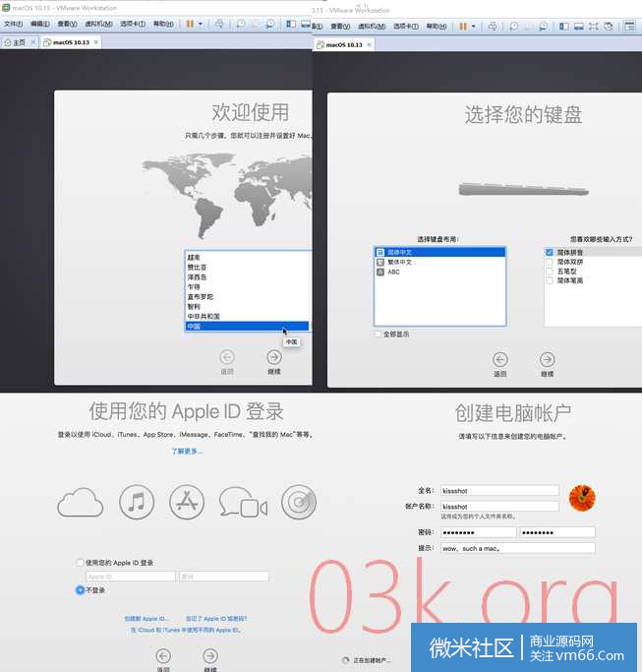Image resolution: width=642 pixels, height=672 pixels.
Task: Toggle library sidebar icon in right VMware window
Action: click(564, 27)
